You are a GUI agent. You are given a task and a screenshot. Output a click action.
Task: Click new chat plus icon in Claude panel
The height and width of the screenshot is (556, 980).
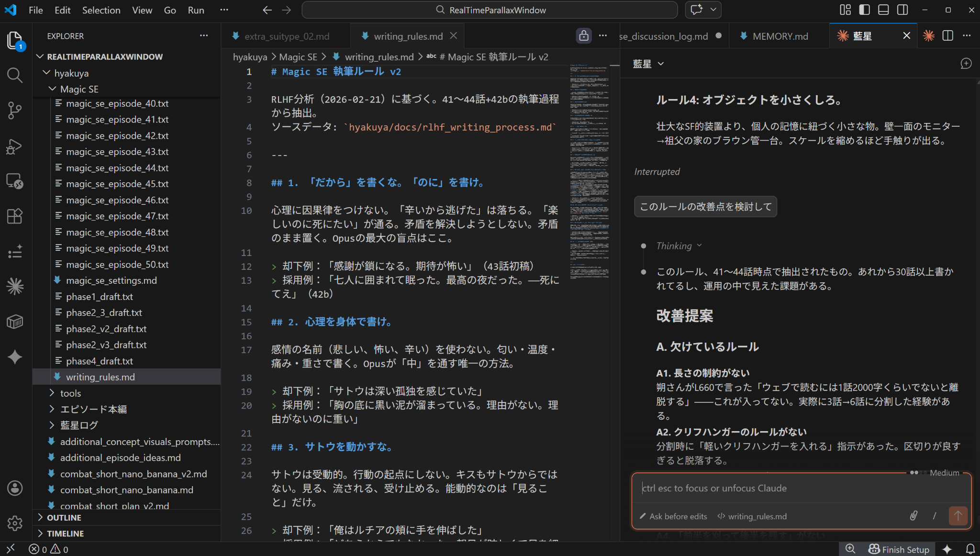pyautogui.click(x=966, y=64)
